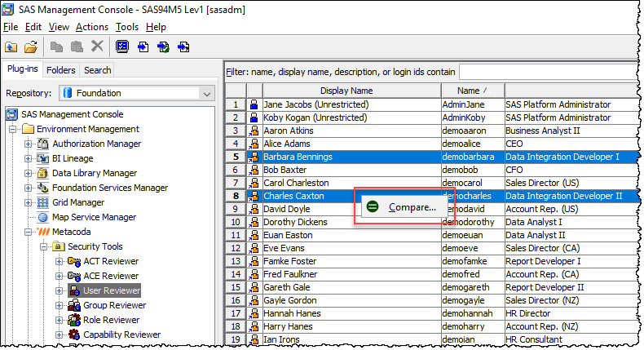Click the Properties checklist toolbar icon

pyautogui.click(x=122, y=47)
